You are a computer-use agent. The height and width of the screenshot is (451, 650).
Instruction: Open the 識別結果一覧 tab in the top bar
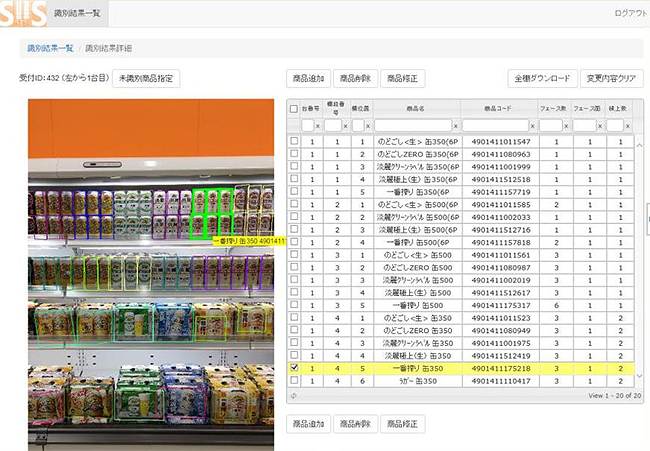click(x=78, y=14)
